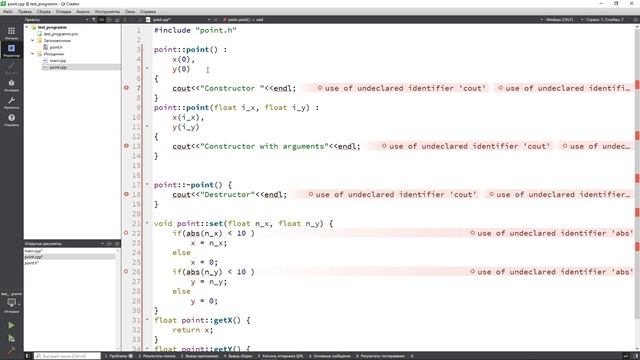Collapse the test_programm project node
This screenshot has width=640, height=360.
click(27, 27)
